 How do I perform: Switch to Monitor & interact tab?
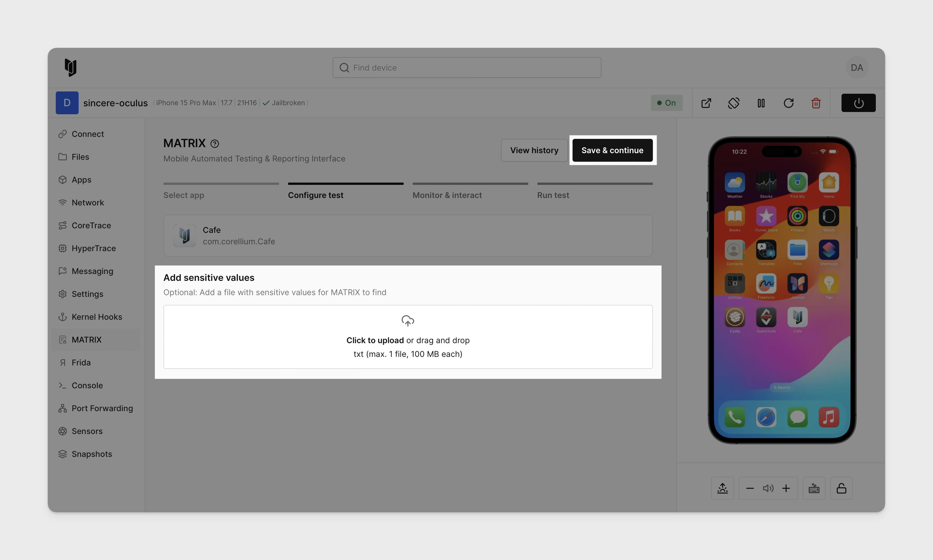447,195
